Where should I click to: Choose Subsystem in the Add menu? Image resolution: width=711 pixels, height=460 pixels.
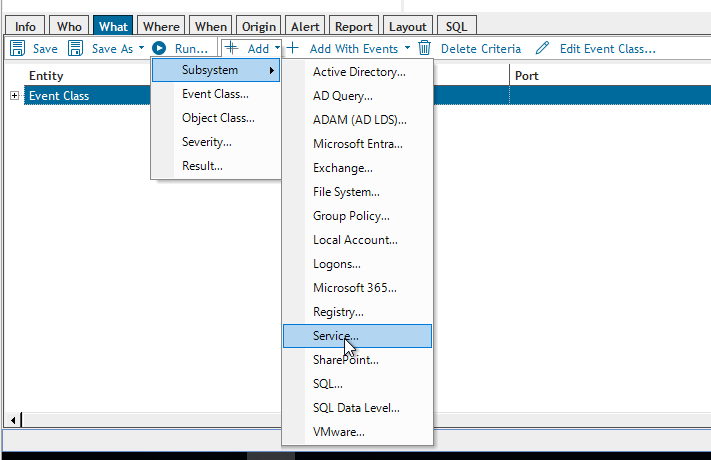216,70
